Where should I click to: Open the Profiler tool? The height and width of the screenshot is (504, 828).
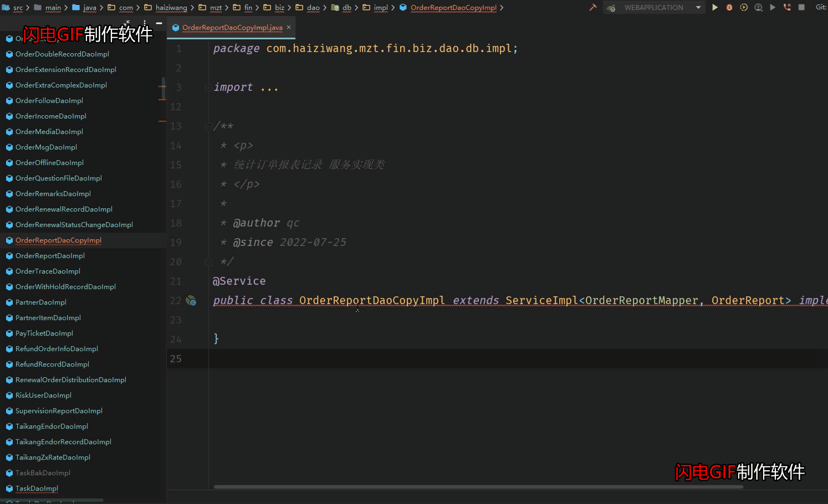(x=758, y=7)
